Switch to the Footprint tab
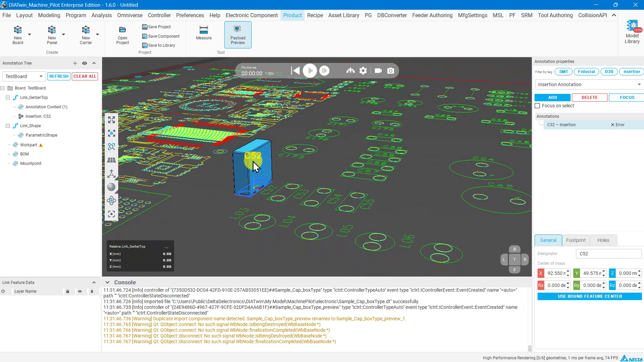Viewport: 644px width, 362px height. (576, 240)
